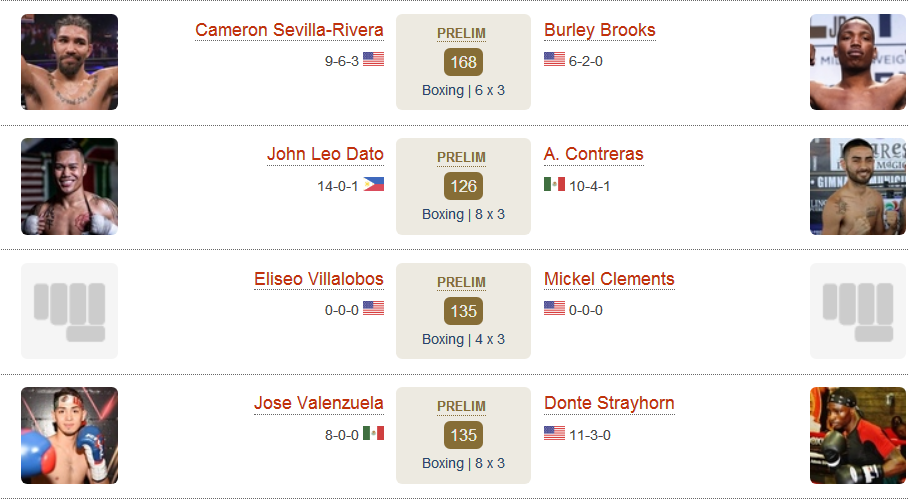Click US flag beside Cameron Sevilla-Rivera's record
The height and width of the screenshot is (499, 923).
pyautogui.click(x=373, y=59)
